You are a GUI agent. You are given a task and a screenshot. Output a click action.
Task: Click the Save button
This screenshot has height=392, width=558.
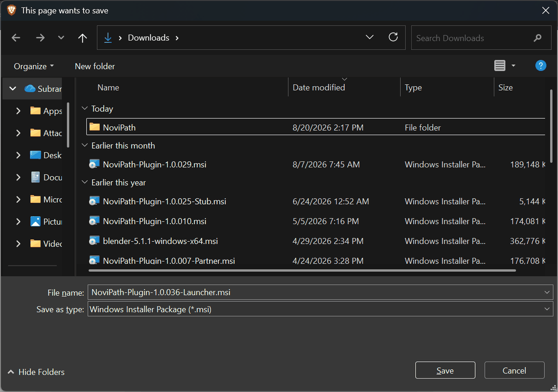click(x=445, y=370)
